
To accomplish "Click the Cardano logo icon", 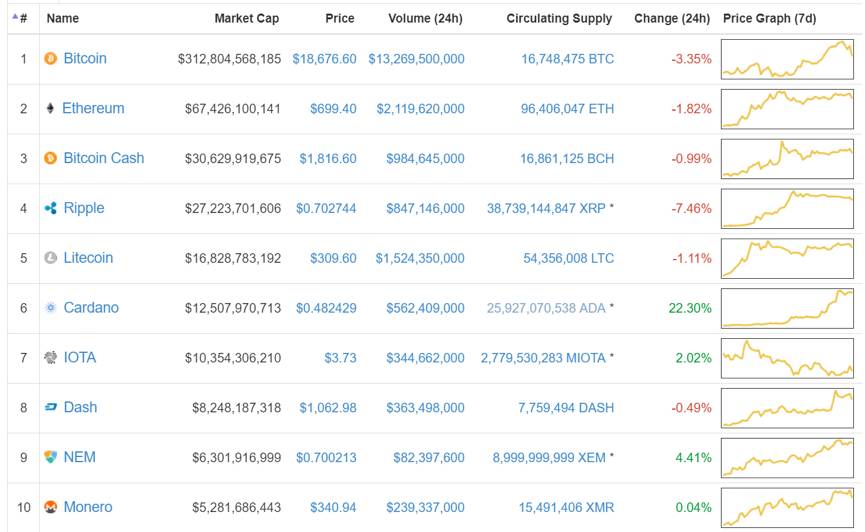I will (51, 308).
